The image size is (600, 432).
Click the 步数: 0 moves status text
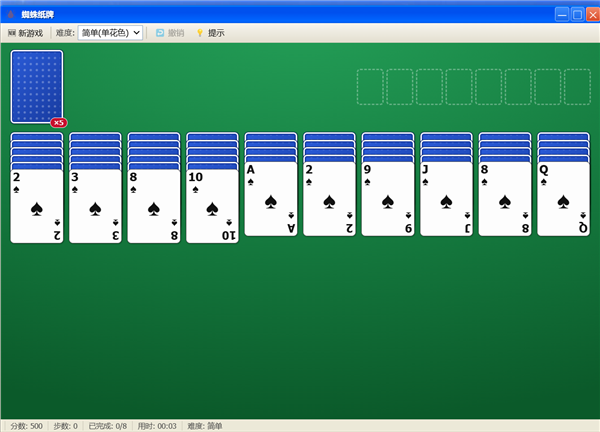(65, 426)
